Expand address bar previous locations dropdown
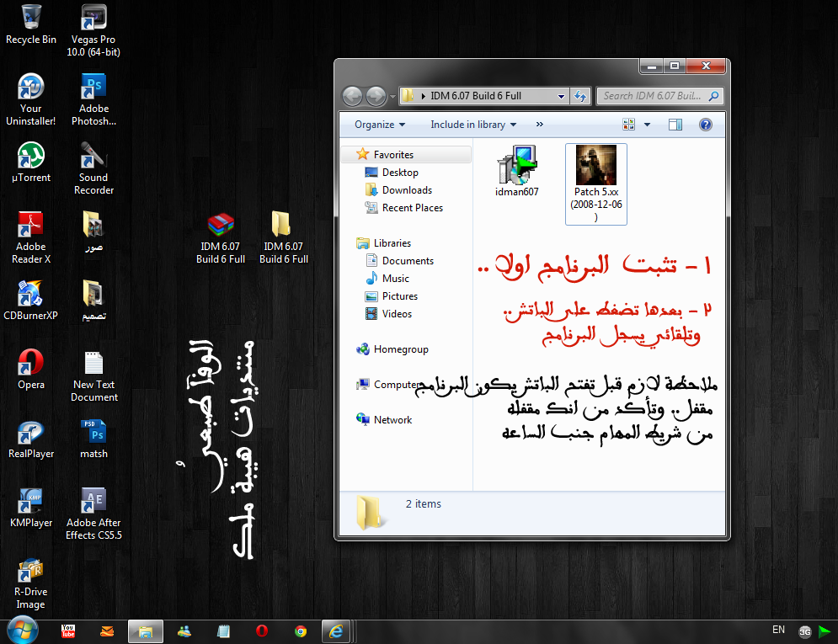Image resolution: width=838 pixels, height=644 pixels. pyautogui.click(x=561, y=96)
